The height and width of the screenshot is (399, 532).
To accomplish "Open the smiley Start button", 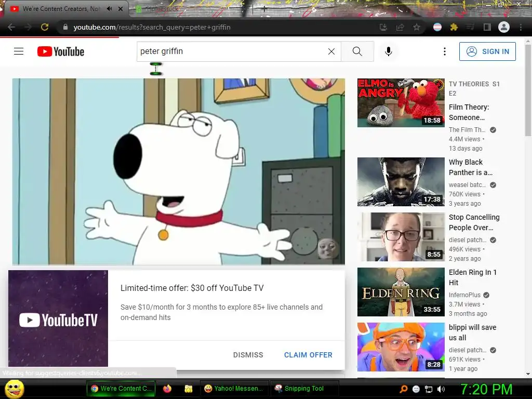I will pos(14,389).
